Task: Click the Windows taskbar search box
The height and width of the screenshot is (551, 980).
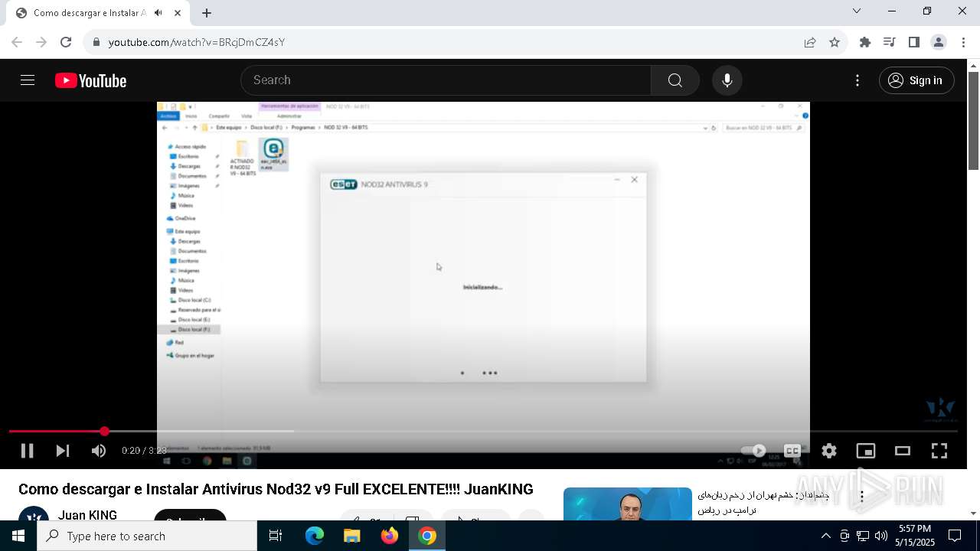Action: [147, 536]
